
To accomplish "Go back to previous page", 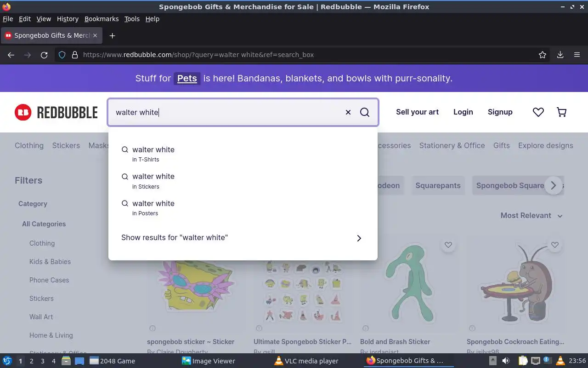I will [x=11, y=55].
